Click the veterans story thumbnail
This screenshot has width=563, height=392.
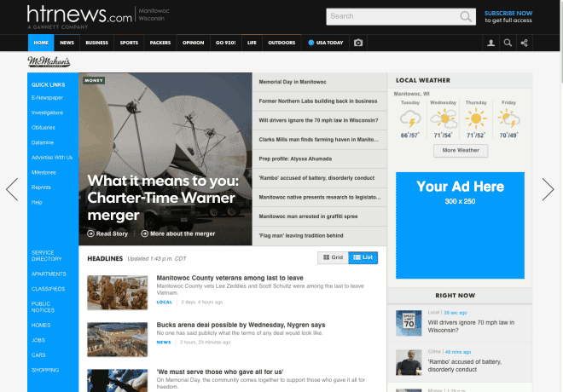(118, 292)
